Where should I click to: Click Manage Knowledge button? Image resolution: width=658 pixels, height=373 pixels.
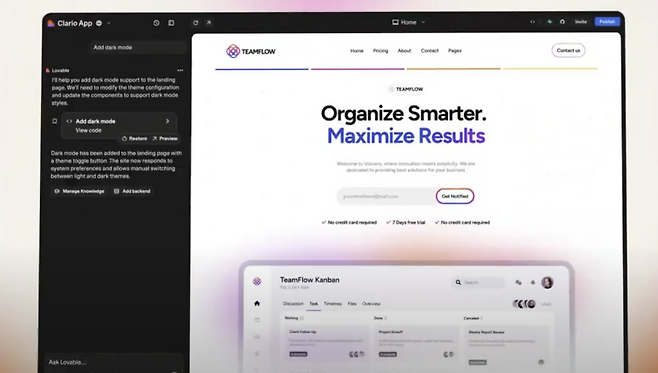coord(79,191)
